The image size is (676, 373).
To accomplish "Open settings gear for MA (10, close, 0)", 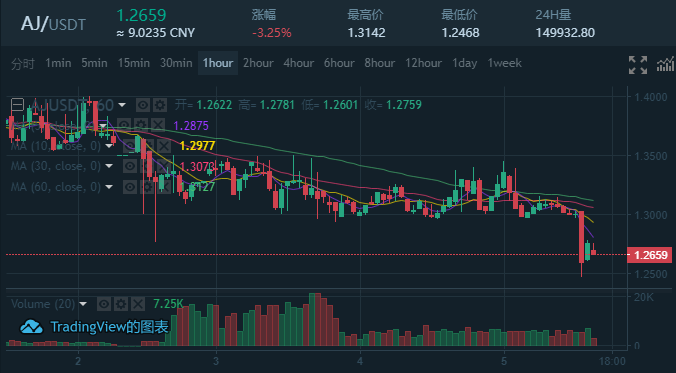I will (147, 146).
